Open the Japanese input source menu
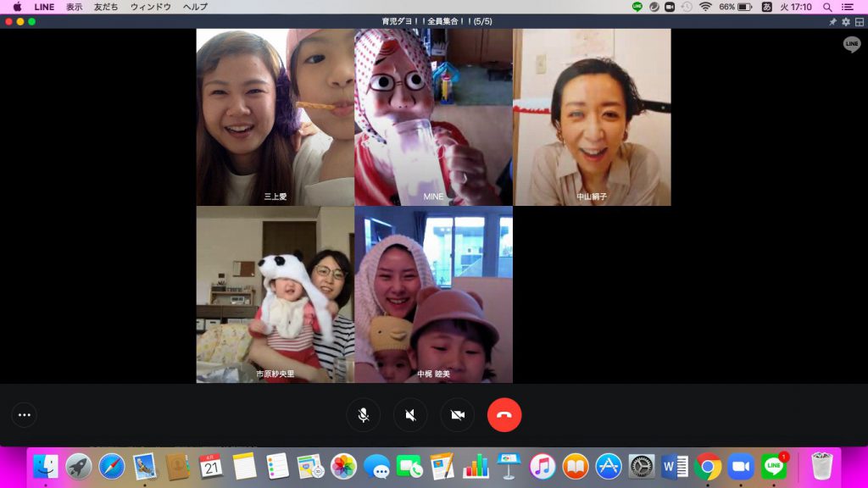The image size is (868, 488). coord(767,7)
